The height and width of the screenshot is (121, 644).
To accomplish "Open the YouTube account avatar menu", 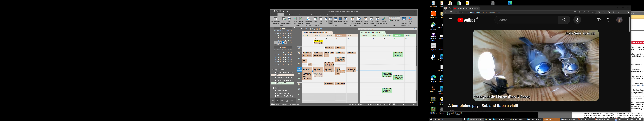I will pos(620,20).
